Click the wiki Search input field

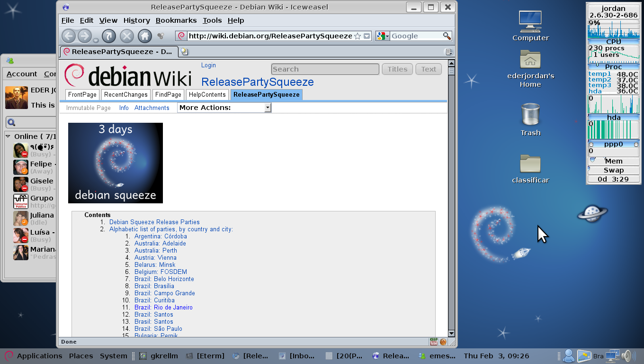pyautogui.click(x=325, y=69)
